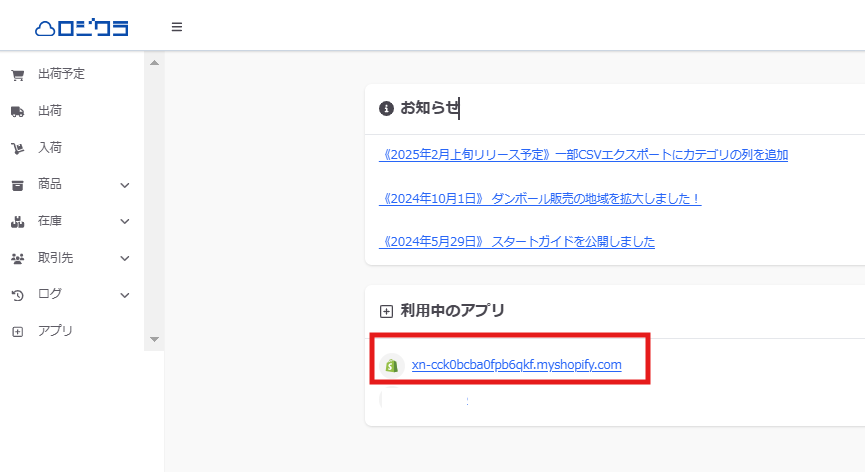Image resolution: width=865 pixels, height=472 pixels.
Task: Click the hamburger menu icon
Action: tap(177, 27)
